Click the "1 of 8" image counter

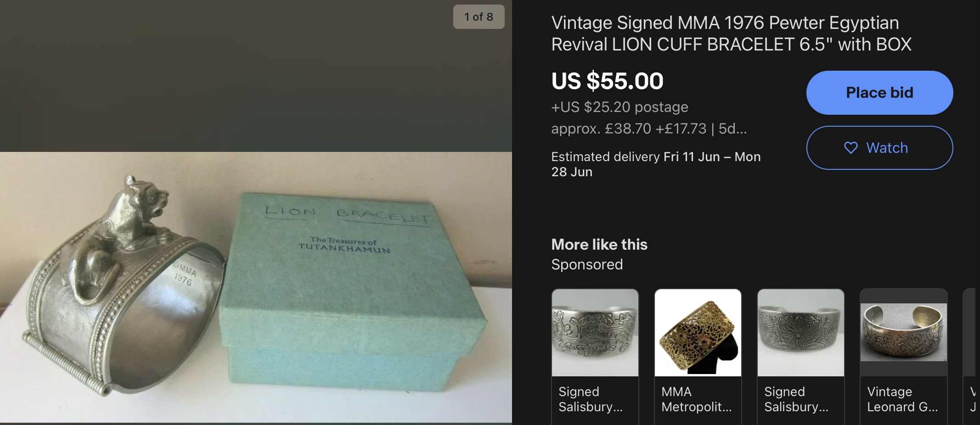tap(479, 17)
